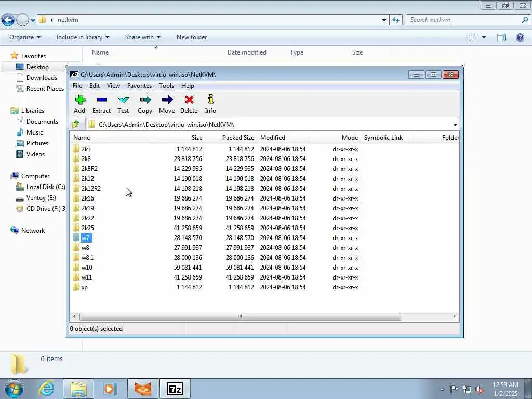The image size is (532, 399).
Task: Click the Add toolbar icon in 7-Zip
Action: [x=80, y=100]
